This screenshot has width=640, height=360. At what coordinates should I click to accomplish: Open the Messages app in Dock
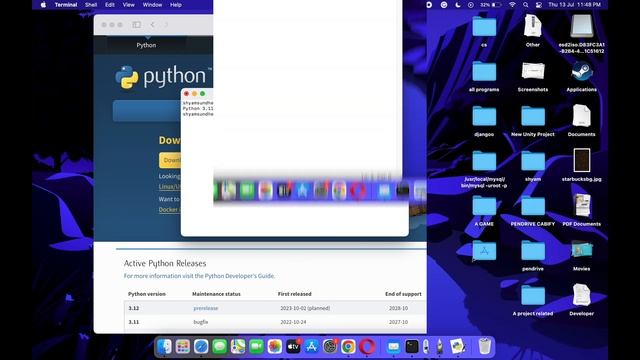click(x=220, y=347)
